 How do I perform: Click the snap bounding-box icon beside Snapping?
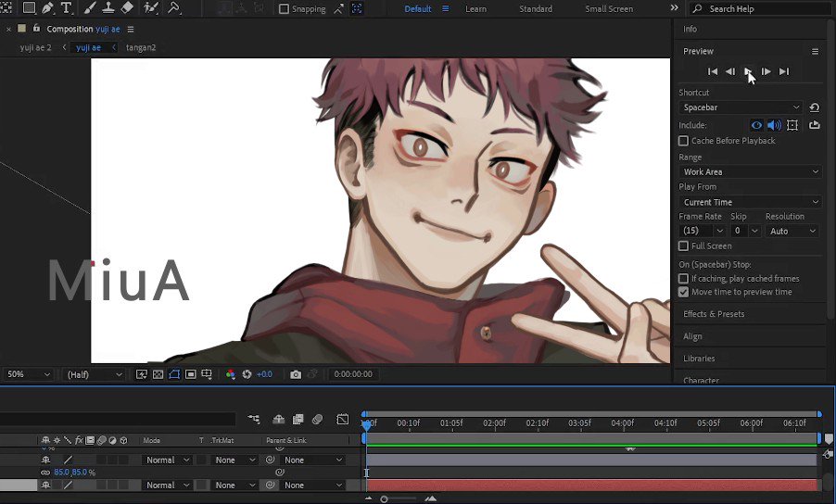pyautogui.click(x=357, y=8)
